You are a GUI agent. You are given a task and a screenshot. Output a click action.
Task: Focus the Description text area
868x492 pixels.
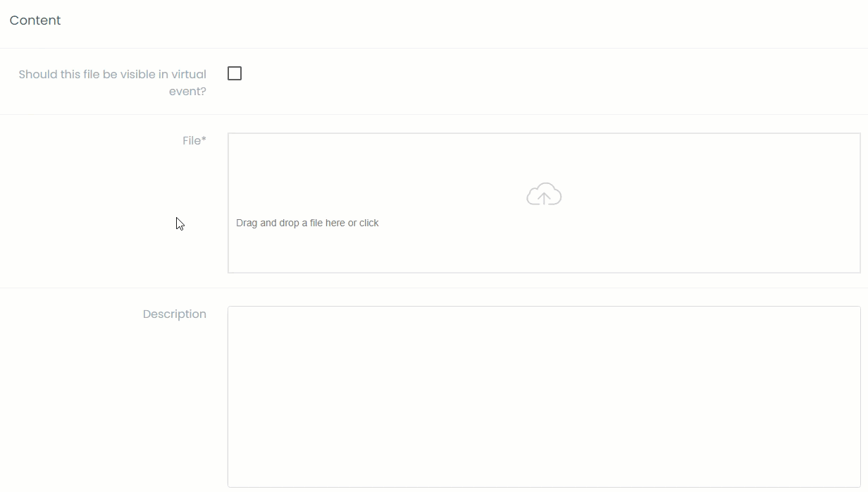544,397
